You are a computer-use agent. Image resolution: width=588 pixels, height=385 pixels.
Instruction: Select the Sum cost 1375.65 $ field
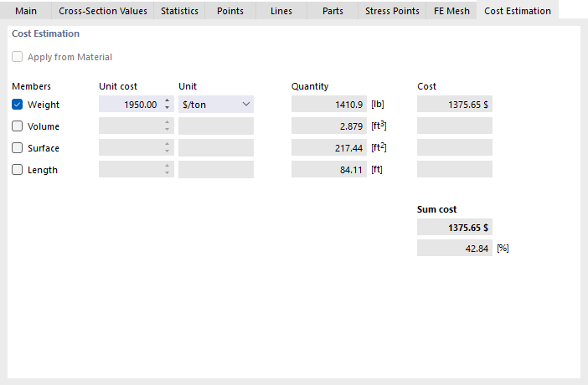(x=454, y=227)
